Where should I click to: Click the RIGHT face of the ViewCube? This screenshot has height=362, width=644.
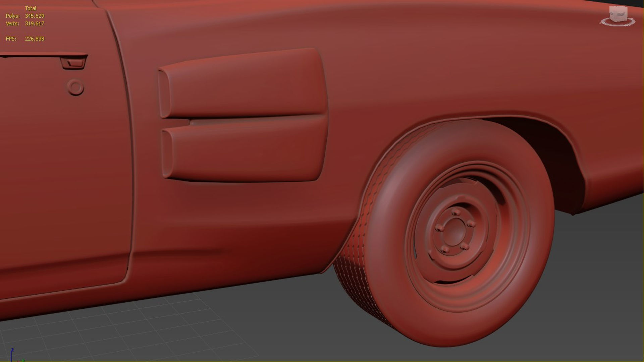click(x=622, y=14)
